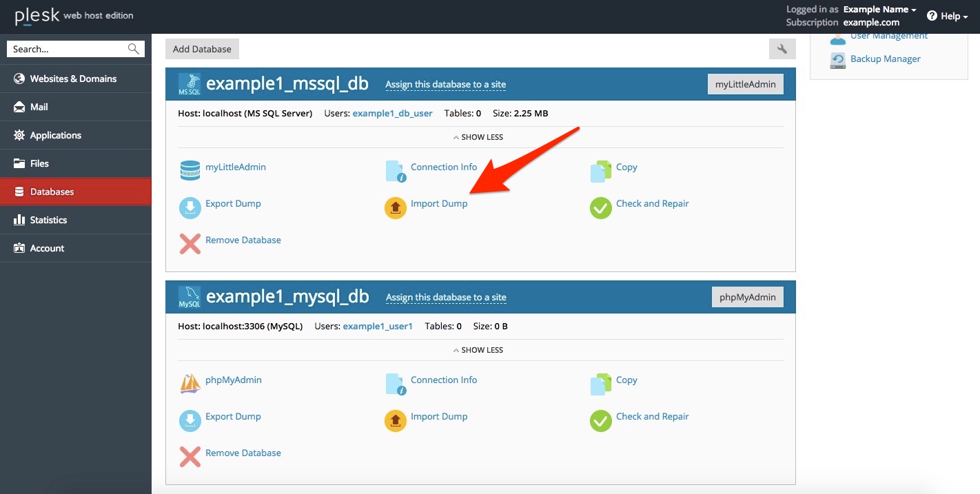Click the example1_mysql_db database title

click(288, 297)
